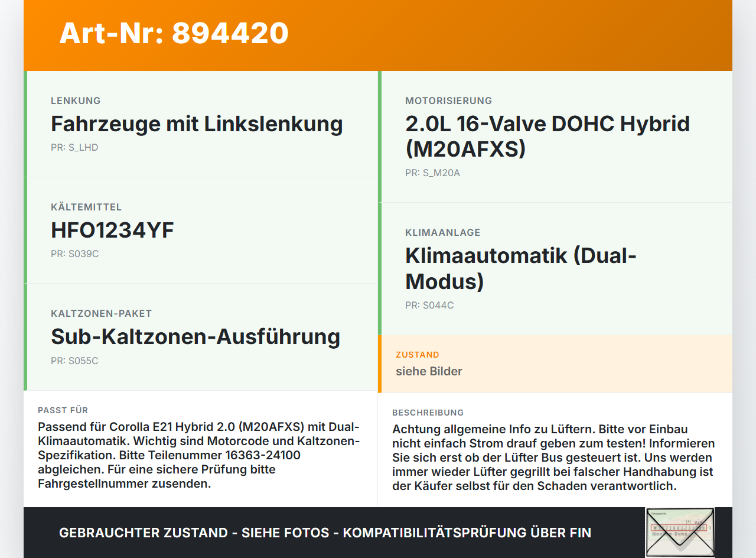Select 'Sub-Kaltzonen-Ausführung' value
Image resolution: width=756 pixels, height=558 pixels.
pyautogui.click(x=195, y=337)
